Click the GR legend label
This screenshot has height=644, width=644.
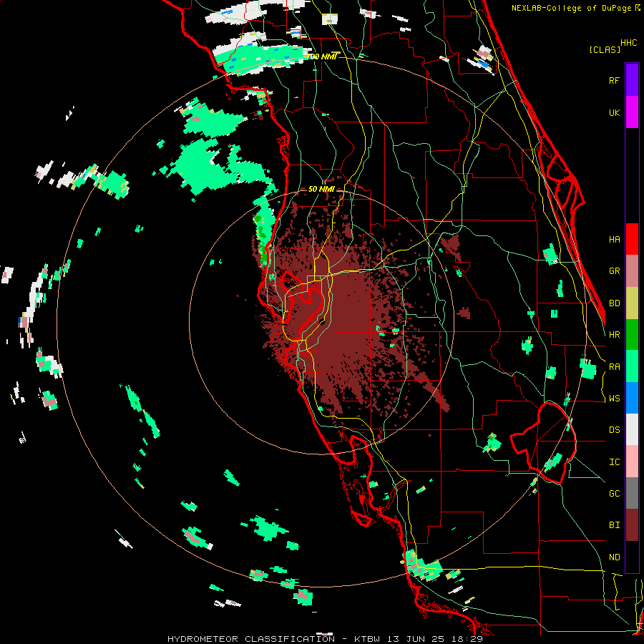coord(614,271)
